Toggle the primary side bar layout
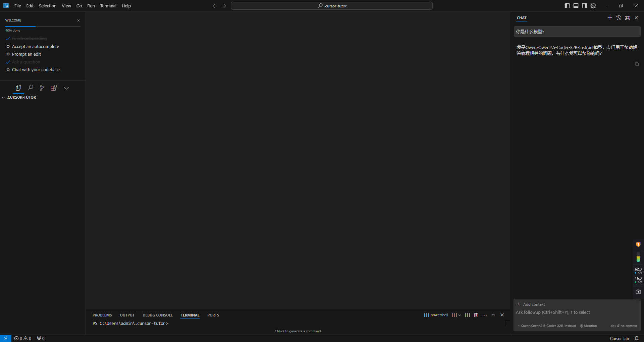The image size is (644, 342). (567, 6)
